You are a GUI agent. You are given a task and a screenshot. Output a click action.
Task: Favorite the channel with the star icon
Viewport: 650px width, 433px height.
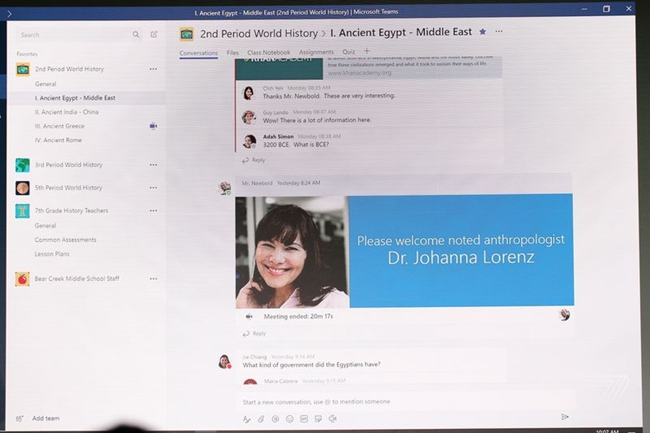483,31
